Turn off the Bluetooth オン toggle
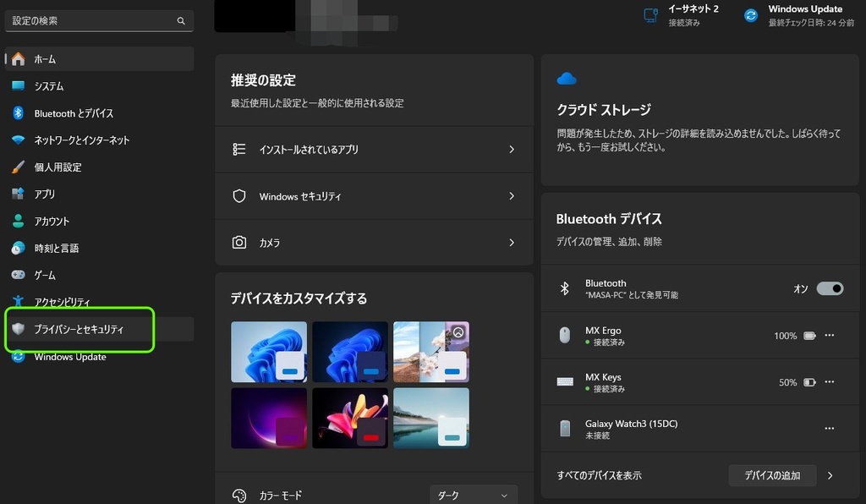The image size is (866, 504). click(x=830, y=288)
